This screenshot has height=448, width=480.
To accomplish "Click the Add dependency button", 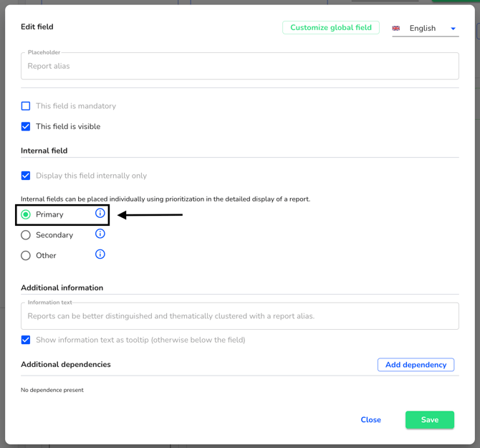I will [416, 365].
